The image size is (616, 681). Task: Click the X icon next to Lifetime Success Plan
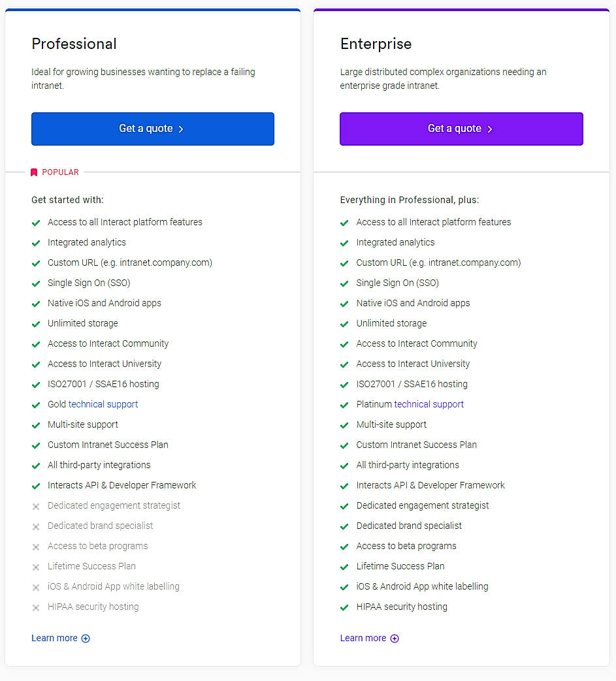[x=36, y=567]
